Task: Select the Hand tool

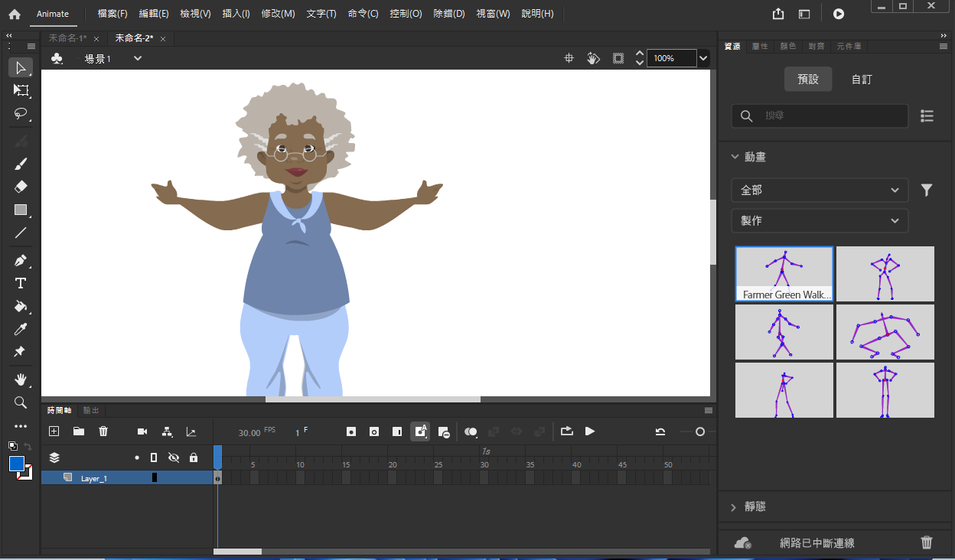Action: point(21,379)
